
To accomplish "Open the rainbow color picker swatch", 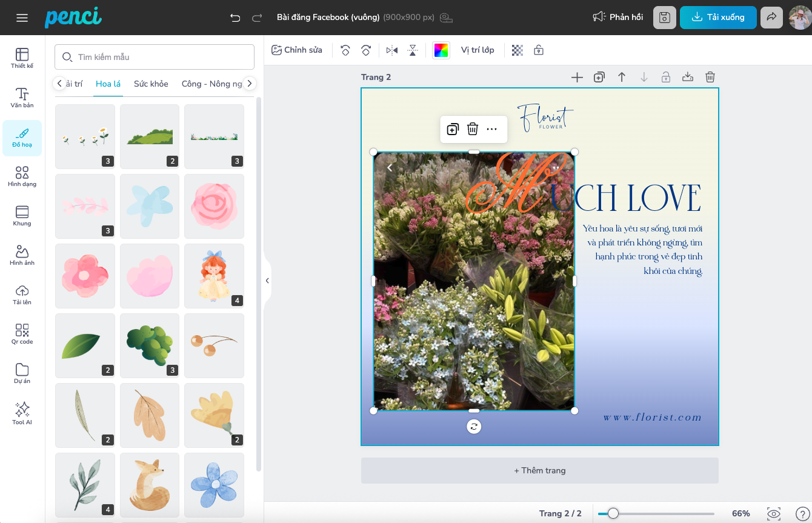I will [441, 50].
